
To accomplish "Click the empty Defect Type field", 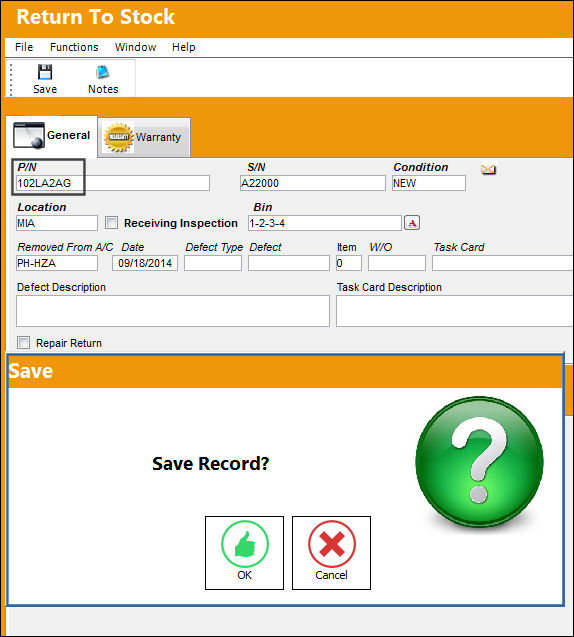I will (213, 263).
